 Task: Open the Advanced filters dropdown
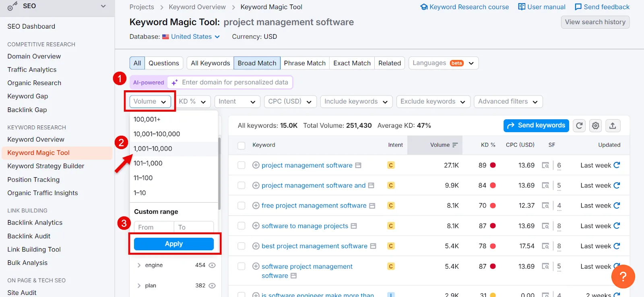(508, 102)
